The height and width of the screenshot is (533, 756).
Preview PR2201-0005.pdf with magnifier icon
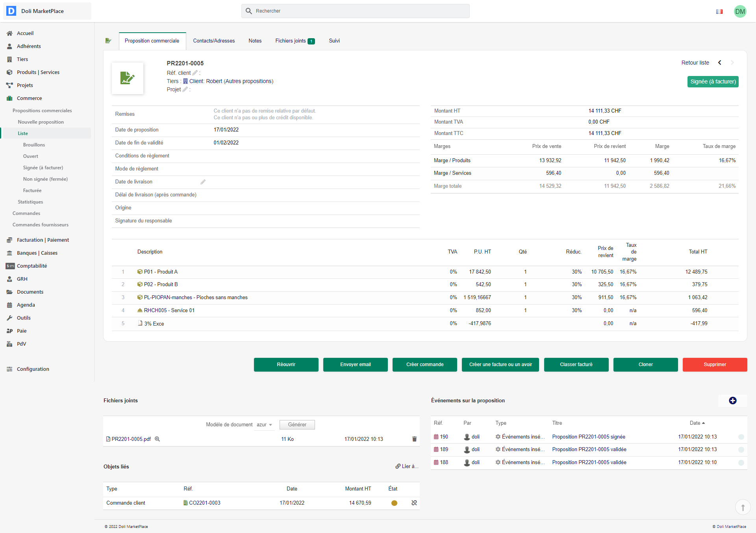(157, 439)
